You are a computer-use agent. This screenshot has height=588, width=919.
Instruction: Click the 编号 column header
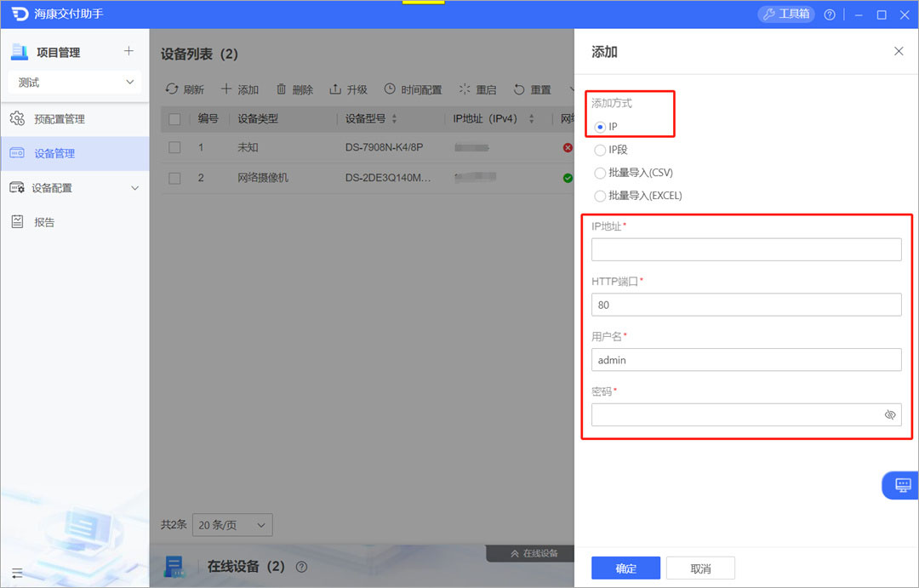click(x=208, y=119)
